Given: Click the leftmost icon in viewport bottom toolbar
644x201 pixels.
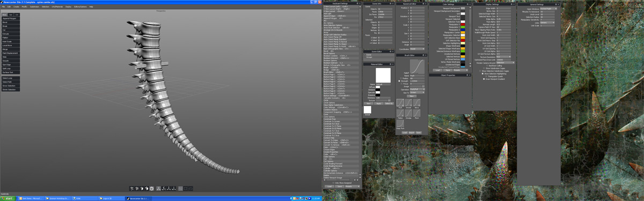Looking at the screenshot, I should 132,189.
